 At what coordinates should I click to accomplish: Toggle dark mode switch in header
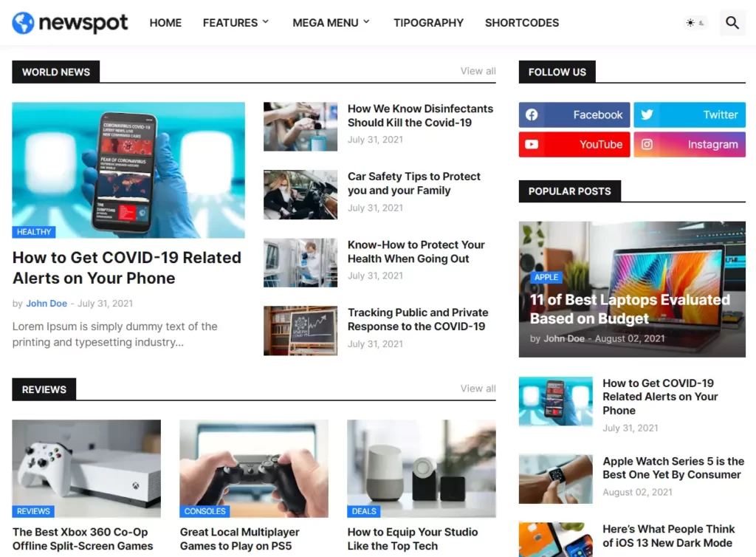pos(695,23)
